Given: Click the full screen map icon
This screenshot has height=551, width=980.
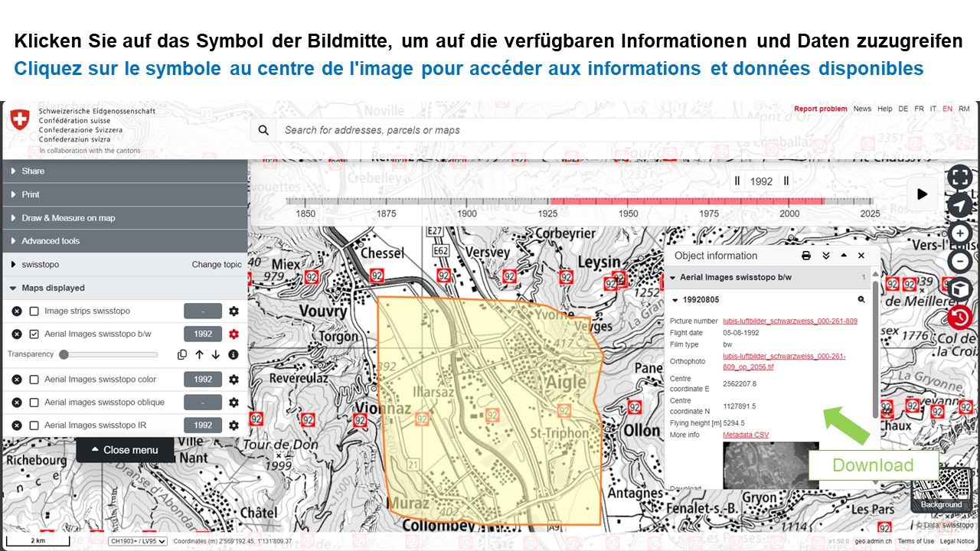Looking at the screenshot, I should coord(959,178).
